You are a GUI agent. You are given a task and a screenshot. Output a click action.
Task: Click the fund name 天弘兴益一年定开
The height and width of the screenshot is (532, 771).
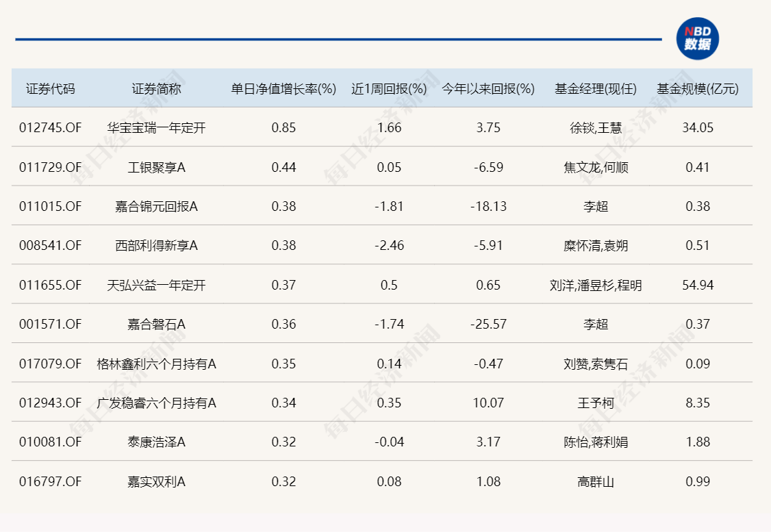156,286
